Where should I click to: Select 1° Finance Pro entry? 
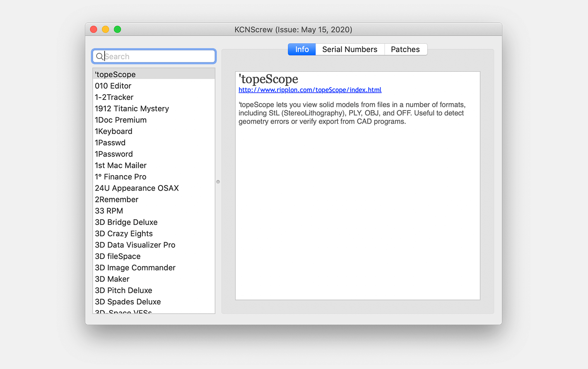(x=154, y=177)
